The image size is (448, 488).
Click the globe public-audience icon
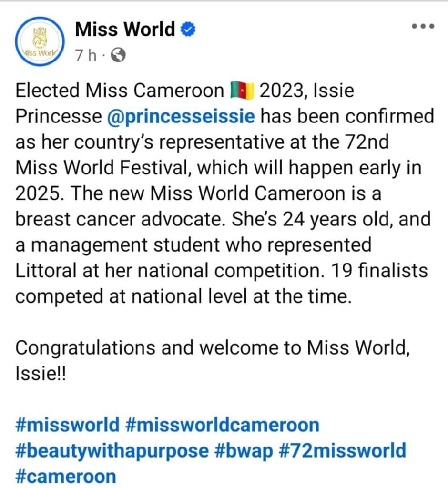(x=118, y=56)
